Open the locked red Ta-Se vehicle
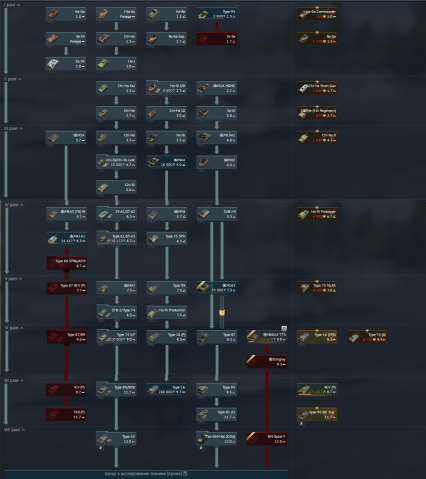 tap(217, 39)
